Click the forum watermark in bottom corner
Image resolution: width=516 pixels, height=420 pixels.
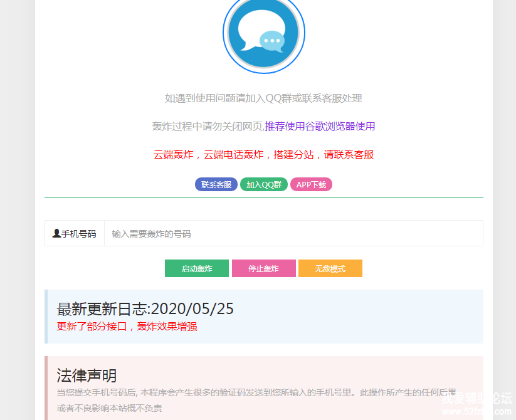pos(477,404)
